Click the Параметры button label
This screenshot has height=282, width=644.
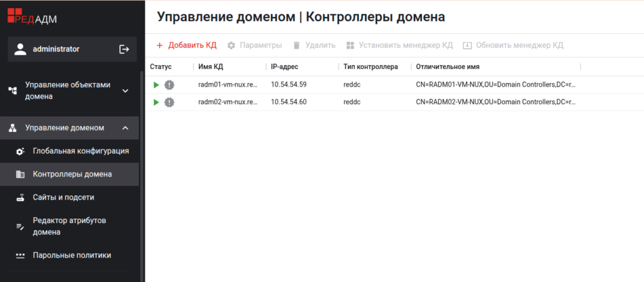[261, 45]
